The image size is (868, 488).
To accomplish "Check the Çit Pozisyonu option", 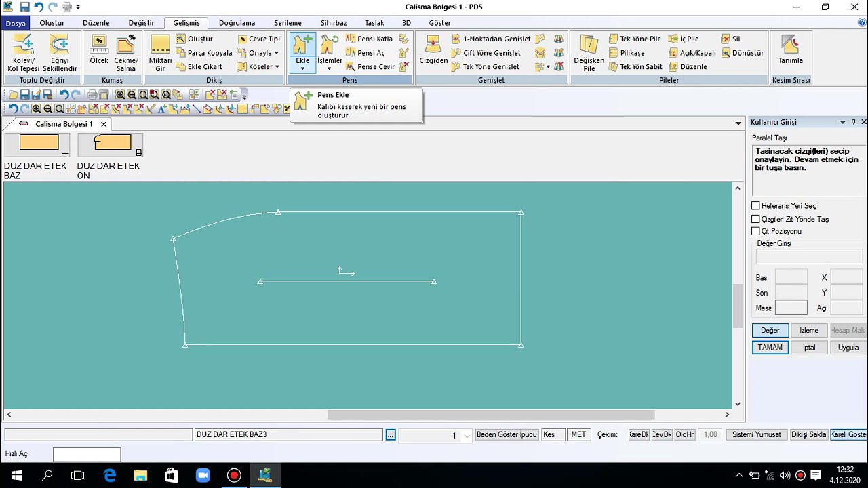I will pos(755,231).
